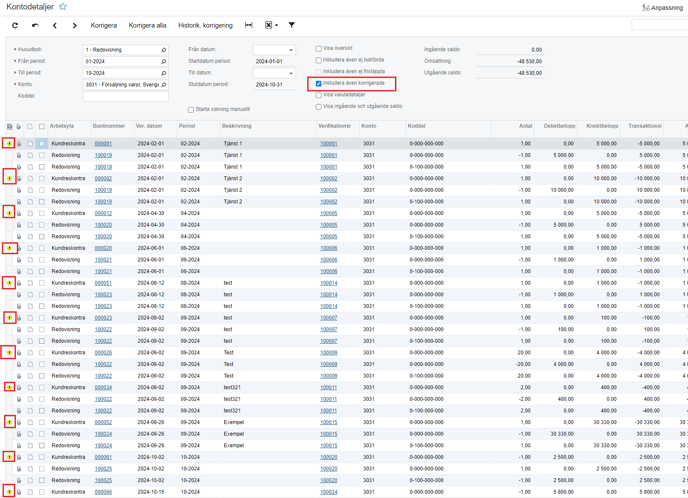Undo changes with the toolbar undo arrow

point(35,25)
